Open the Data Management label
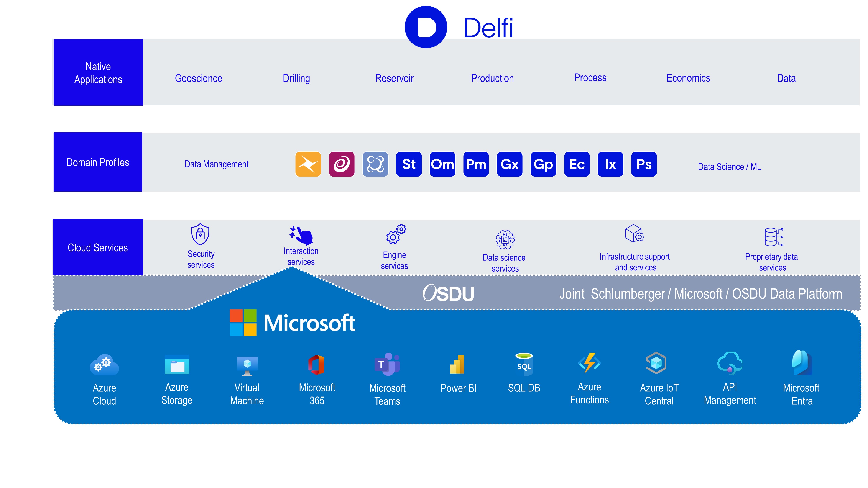The width and height of the screenshot is (868, 488). click(x=216, y=164)
